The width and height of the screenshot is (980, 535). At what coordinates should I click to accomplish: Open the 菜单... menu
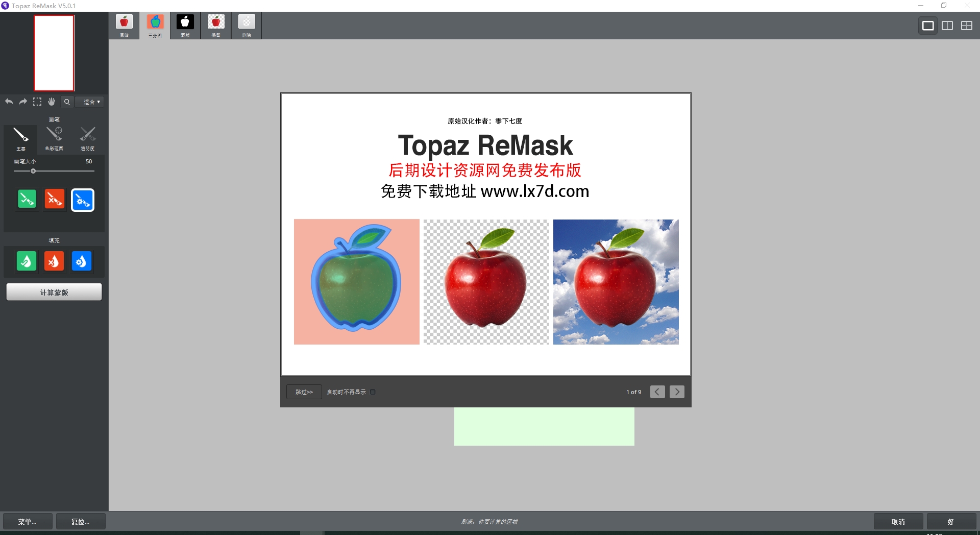27,521
